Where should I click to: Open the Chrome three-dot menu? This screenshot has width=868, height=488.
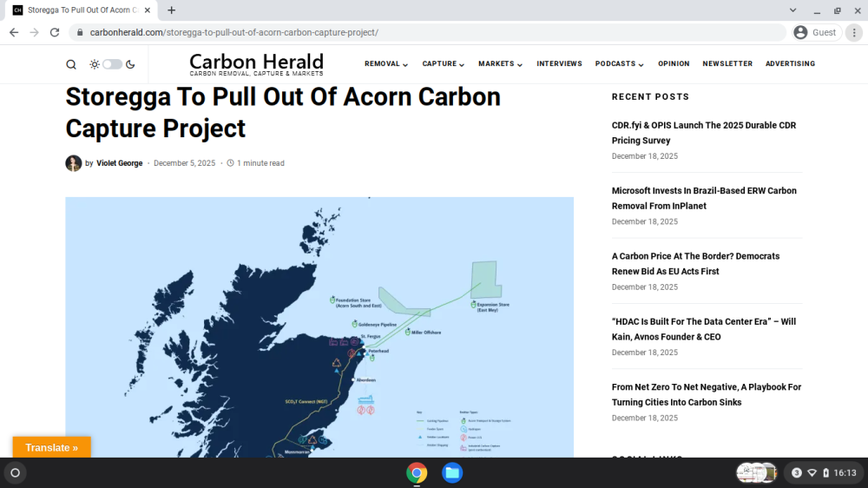pos(854,33)
